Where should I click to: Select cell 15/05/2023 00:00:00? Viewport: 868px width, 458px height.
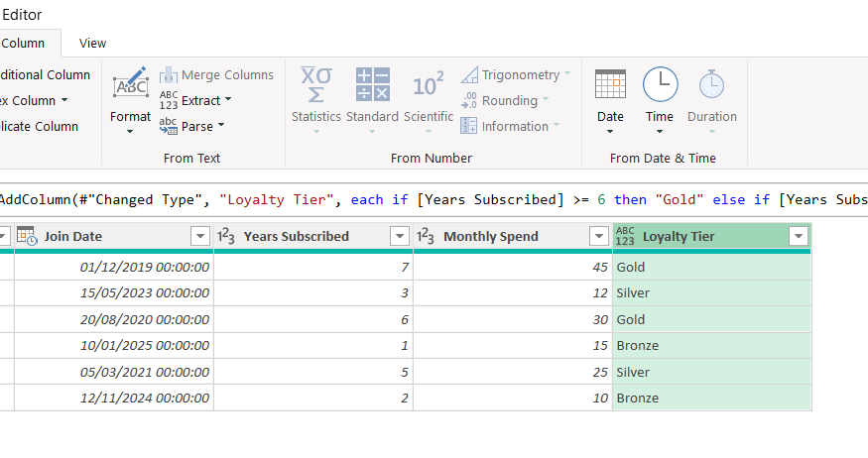click(114, 293)
